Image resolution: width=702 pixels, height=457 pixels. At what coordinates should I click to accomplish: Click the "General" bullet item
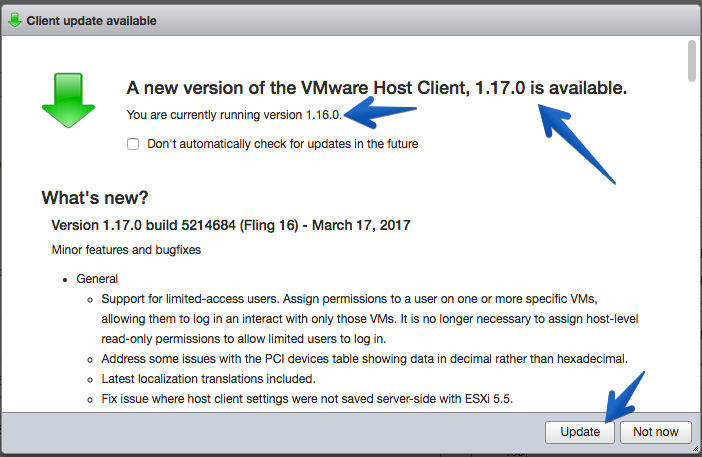point(97,279)
